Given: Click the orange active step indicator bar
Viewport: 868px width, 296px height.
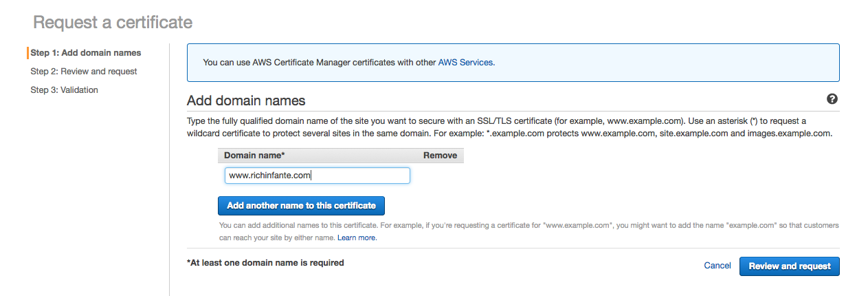Looking at the screenshot, I should pyautogui.click(x=27, y=53).
